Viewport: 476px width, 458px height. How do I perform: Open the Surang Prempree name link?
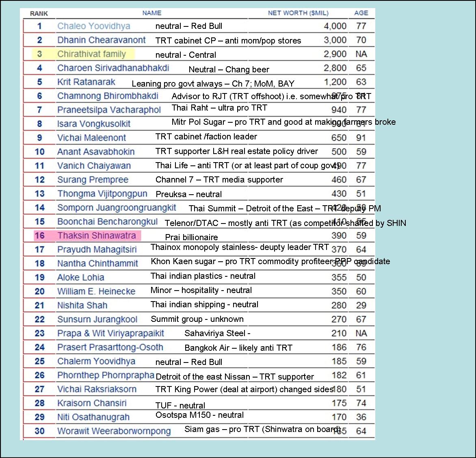pyautogui.click(x=93, y=180)
